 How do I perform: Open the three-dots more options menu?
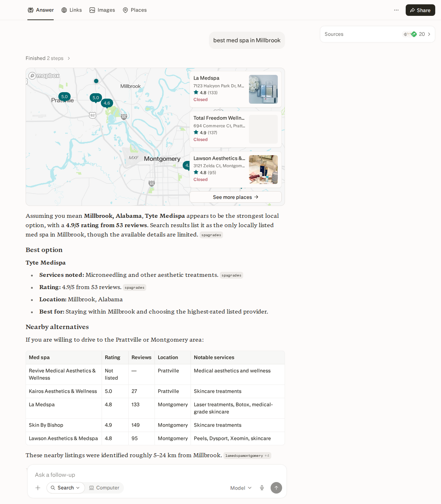(396, 10)
